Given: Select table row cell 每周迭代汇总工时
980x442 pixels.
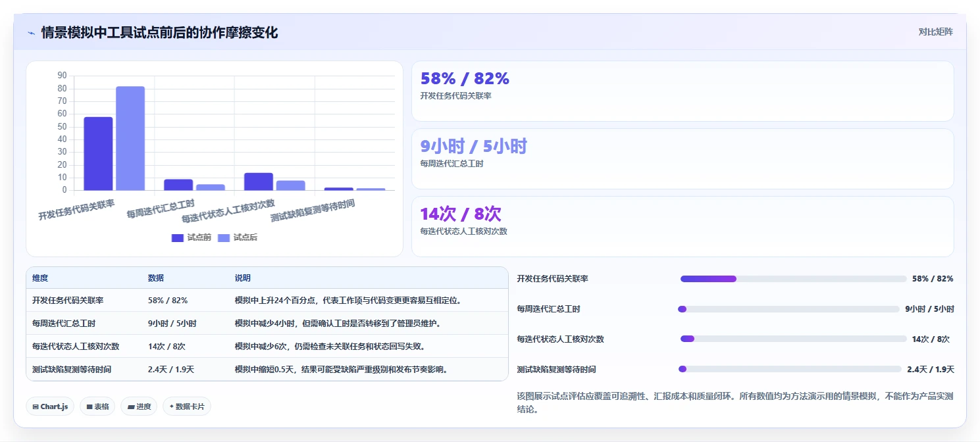Looking at the screenshot, I should pyautogui.click(x=64, y=324).
